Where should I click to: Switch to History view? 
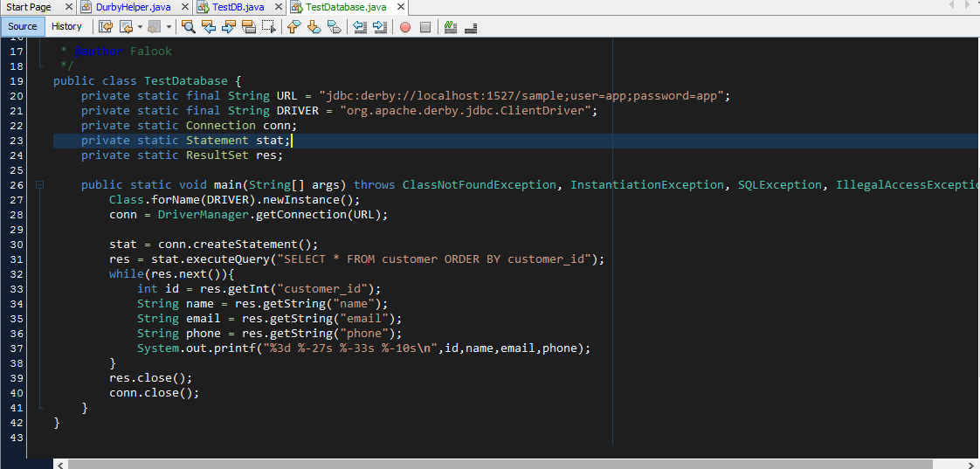click(67, 26)
